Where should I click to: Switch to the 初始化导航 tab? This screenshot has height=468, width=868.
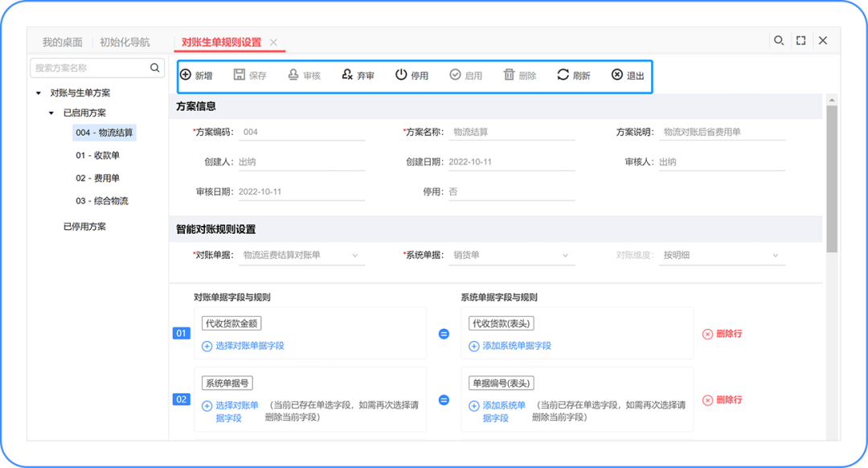[125, 42]
